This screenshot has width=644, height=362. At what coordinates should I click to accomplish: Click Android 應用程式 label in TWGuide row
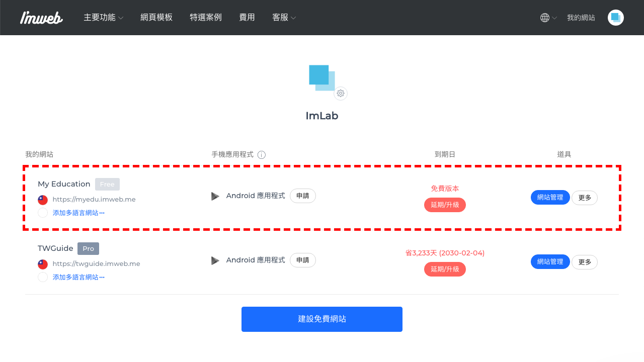256,260
